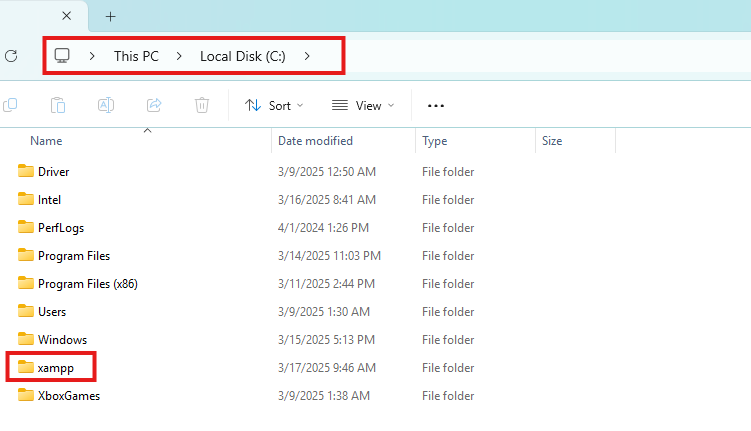Click the xampp folder name
751x431 pixels.
coord(56,368)
